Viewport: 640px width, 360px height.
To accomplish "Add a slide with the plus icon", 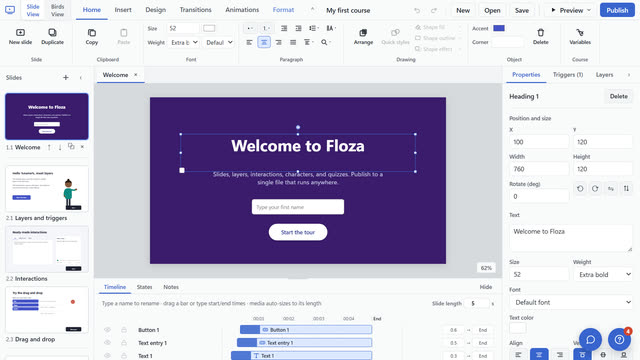I will 66,78.
